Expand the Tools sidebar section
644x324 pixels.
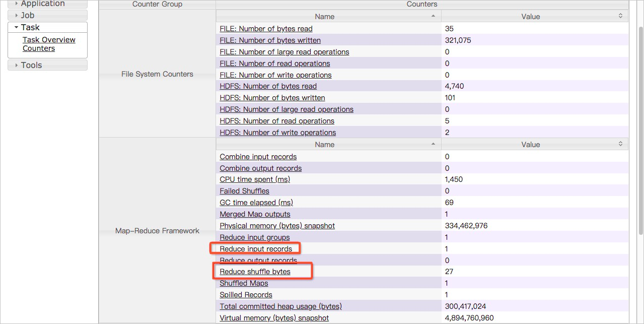click(47, 65)
